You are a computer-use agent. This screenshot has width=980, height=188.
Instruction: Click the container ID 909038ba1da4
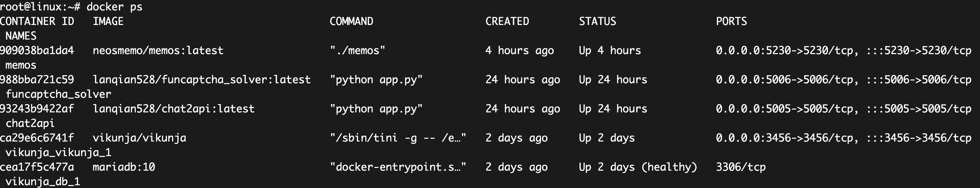37,50
